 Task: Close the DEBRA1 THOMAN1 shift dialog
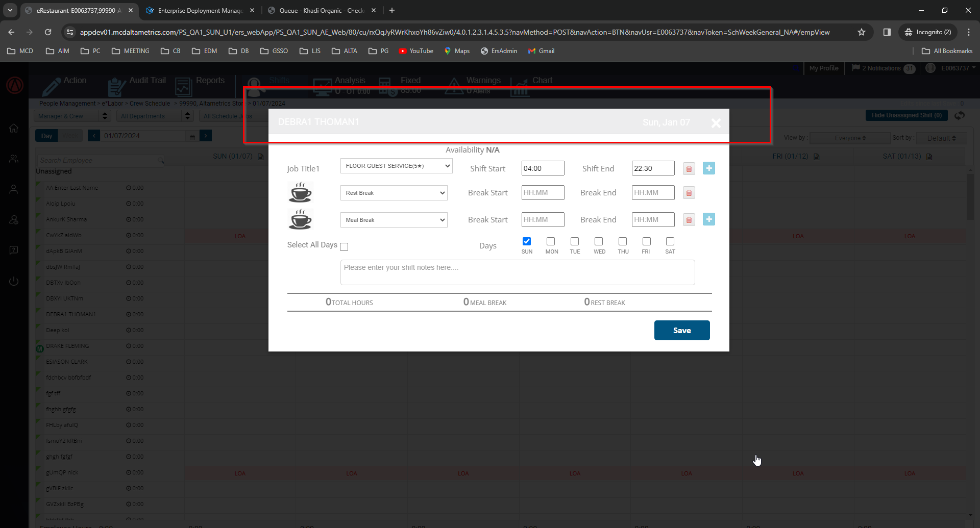point(716,123)
